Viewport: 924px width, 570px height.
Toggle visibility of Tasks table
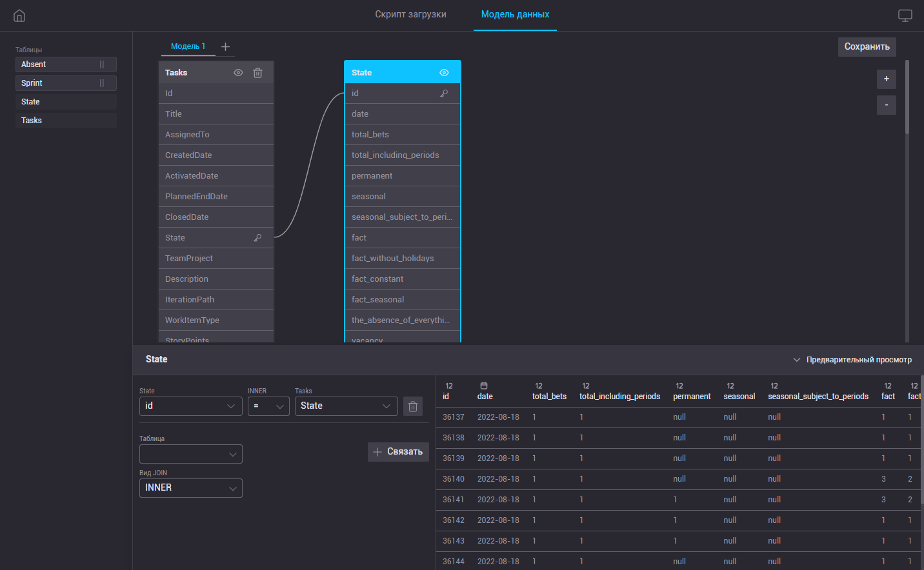click(238, 73)
